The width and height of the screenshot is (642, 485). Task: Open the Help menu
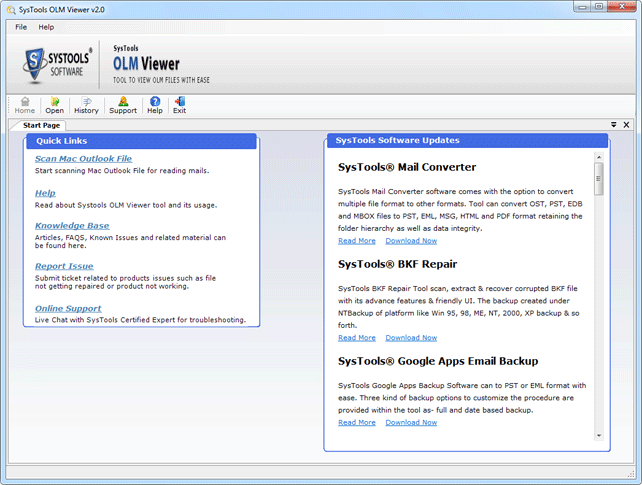46,27
